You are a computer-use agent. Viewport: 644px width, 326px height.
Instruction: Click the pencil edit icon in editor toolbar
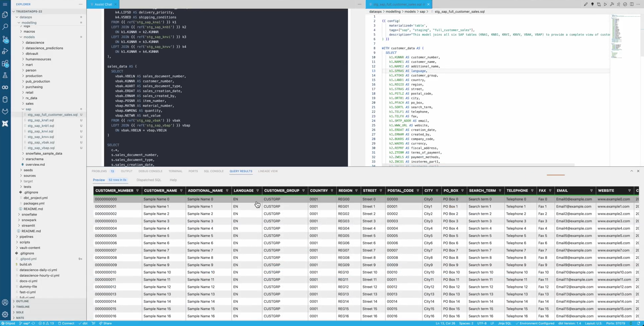[x=586, y=4]
